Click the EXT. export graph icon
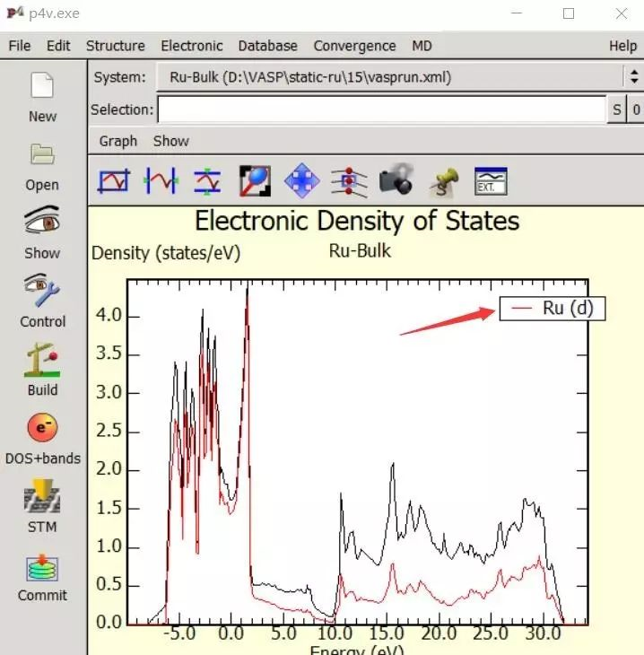This screenshot has height=655, width=644. click(x=491, y=181)
